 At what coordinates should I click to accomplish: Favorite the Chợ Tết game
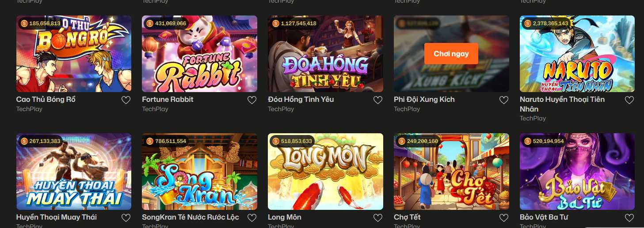[x=504, y=218]
